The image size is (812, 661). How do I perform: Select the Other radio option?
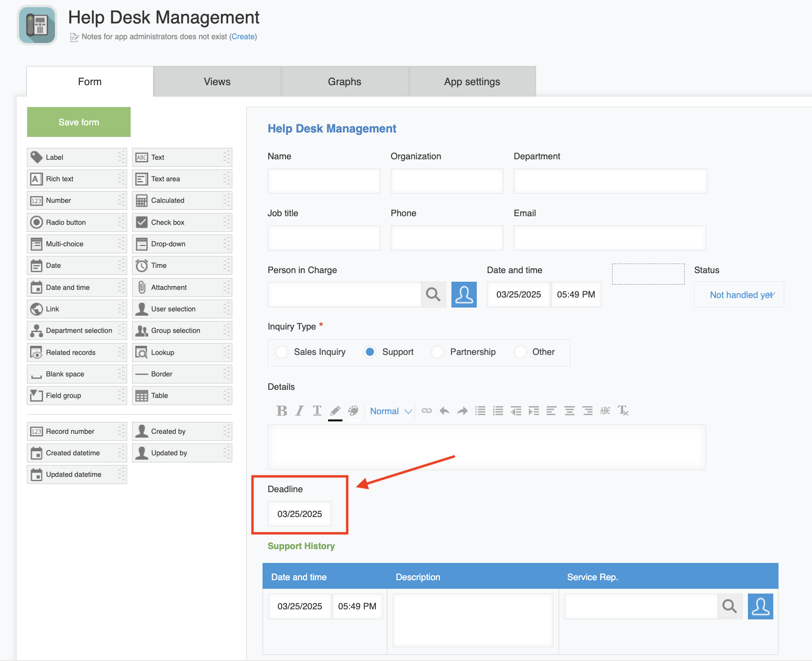pos(520,352)
